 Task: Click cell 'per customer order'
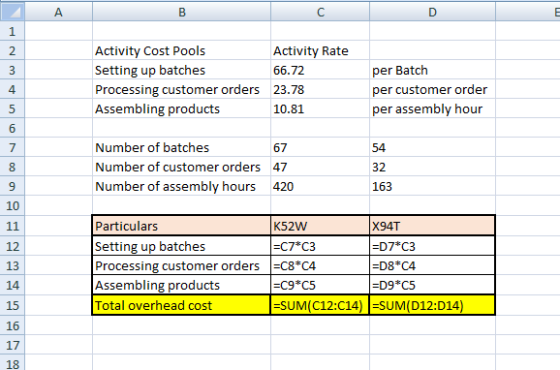pos(432,89)
